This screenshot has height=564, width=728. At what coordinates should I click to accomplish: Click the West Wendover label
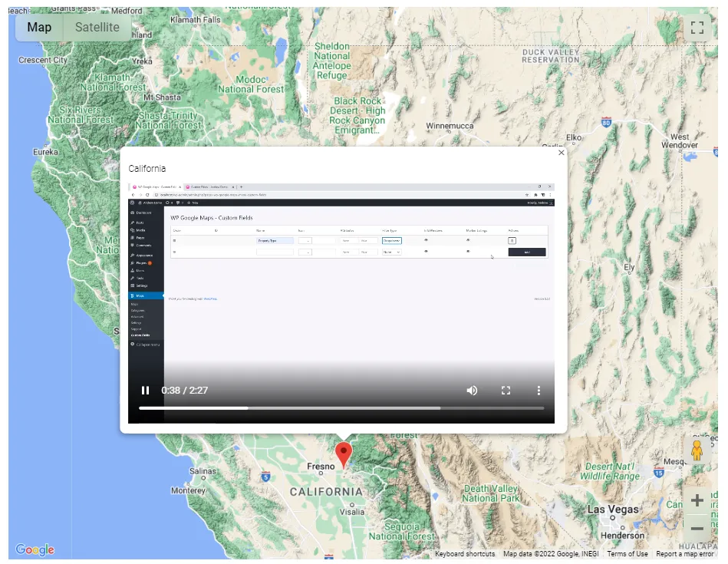pyautogui.click(x=679, y=140)
